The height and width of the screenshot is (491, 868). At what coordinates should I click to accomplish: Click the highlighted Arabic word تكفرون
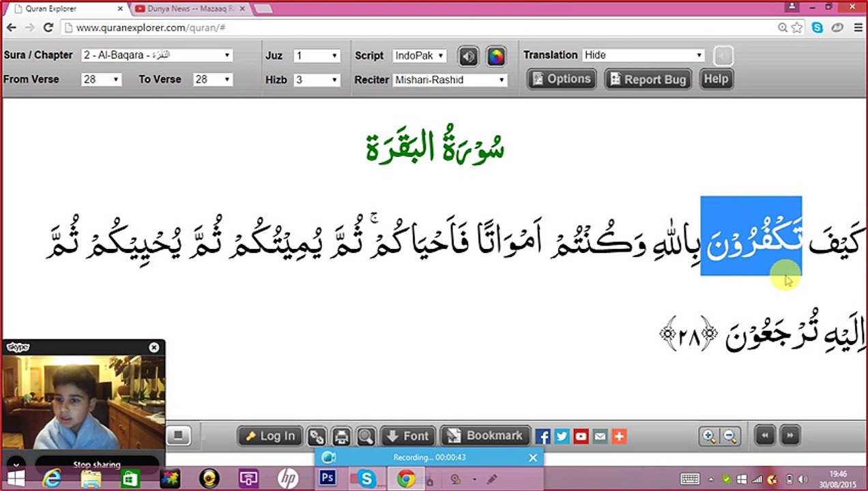[751, 236]
